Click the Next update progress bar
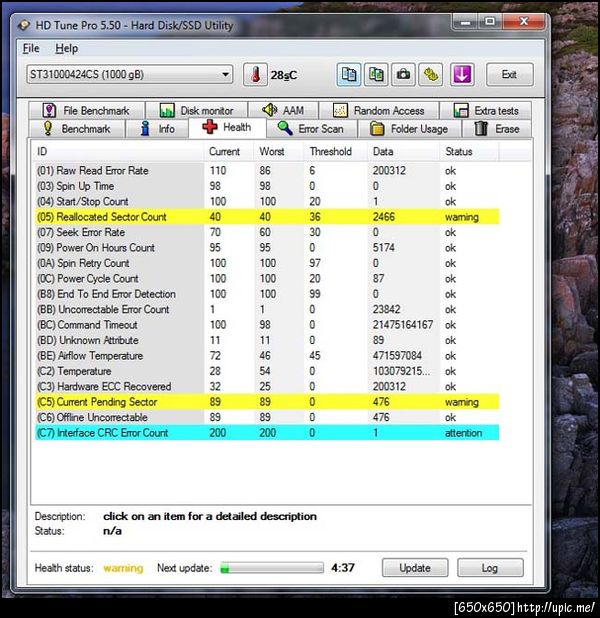 (x=272, y=568)
